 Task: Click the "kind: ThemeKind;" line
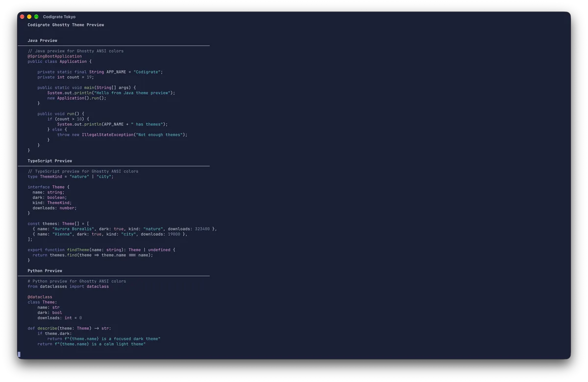pos(52,203)
